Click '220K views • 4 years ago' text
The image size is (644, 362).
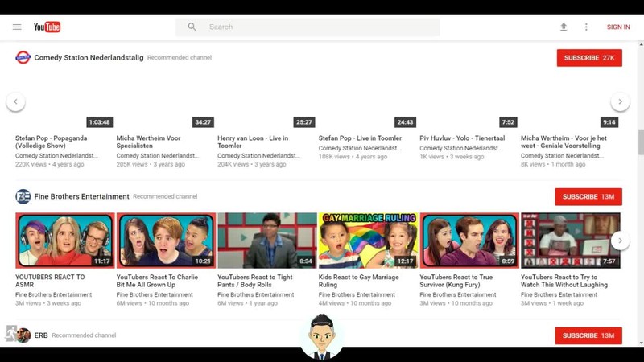[50, 164]
